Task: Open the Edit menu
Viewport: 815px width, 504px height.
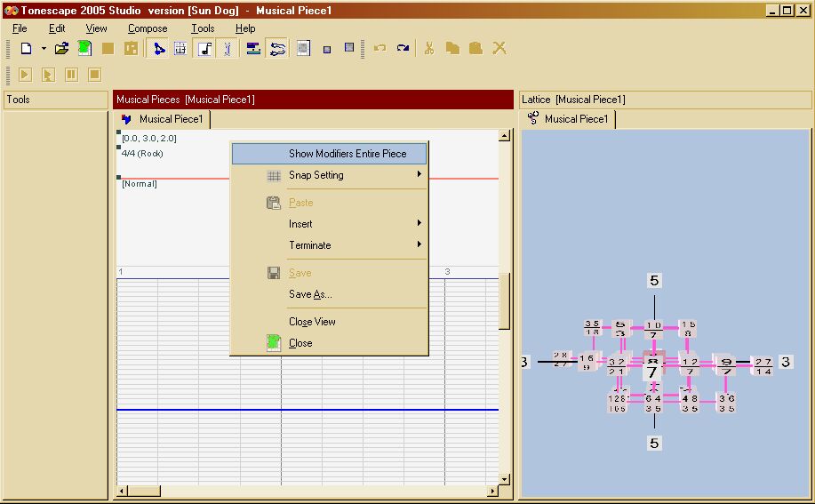Action: coord(57,28)
